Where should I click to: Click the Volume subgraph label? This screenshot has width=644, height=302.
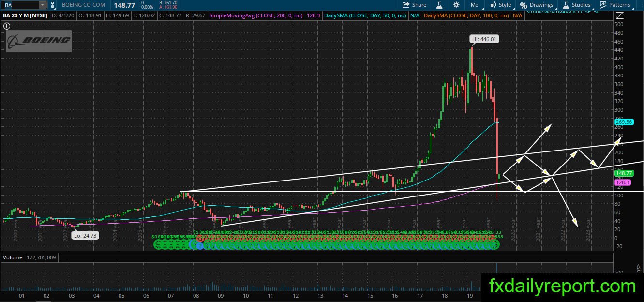coord(13,257)
